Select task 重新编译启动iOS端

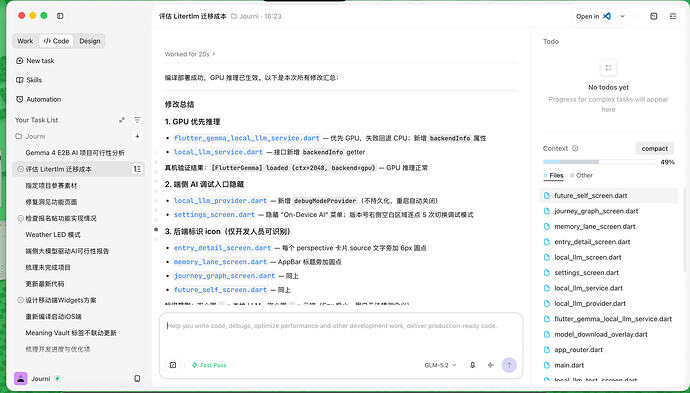point(53,316)
